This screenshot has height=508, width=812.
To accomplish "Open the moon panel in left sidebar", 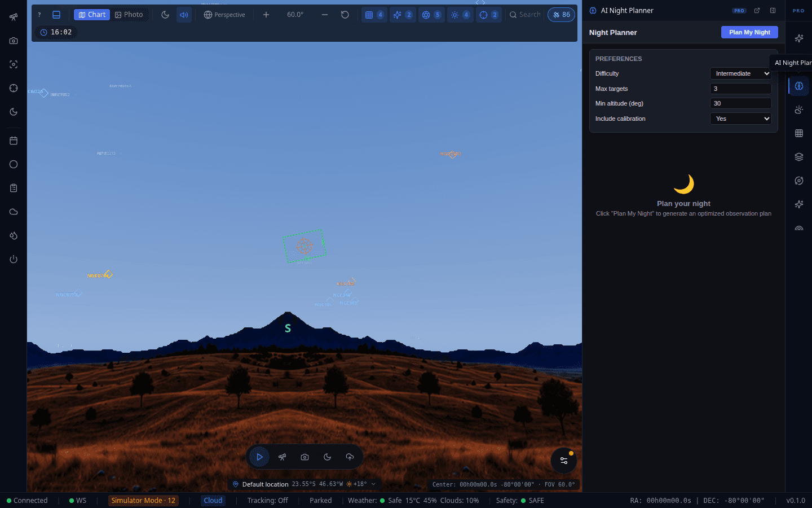I will coord(14,112).
